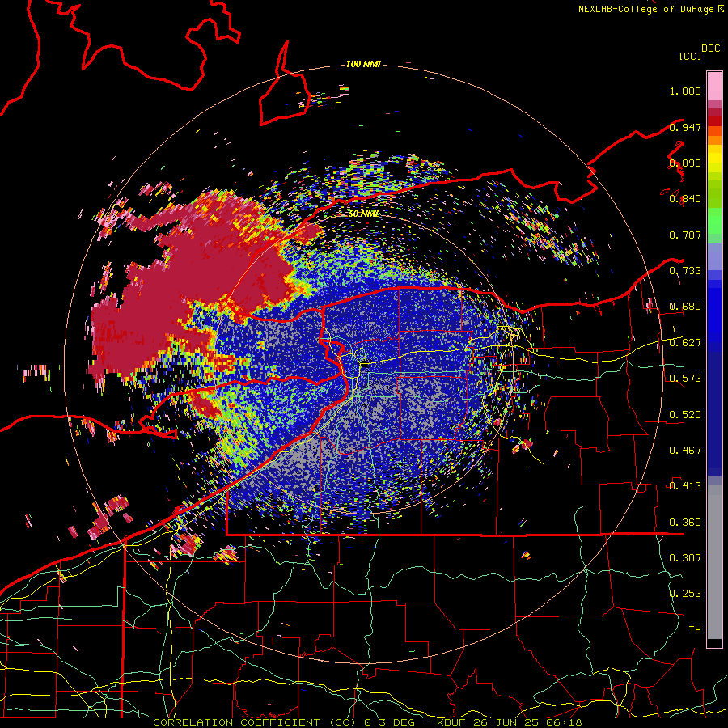Click the 0.787 scale value
The image size is (728, 728).
[x=685, y=235]
